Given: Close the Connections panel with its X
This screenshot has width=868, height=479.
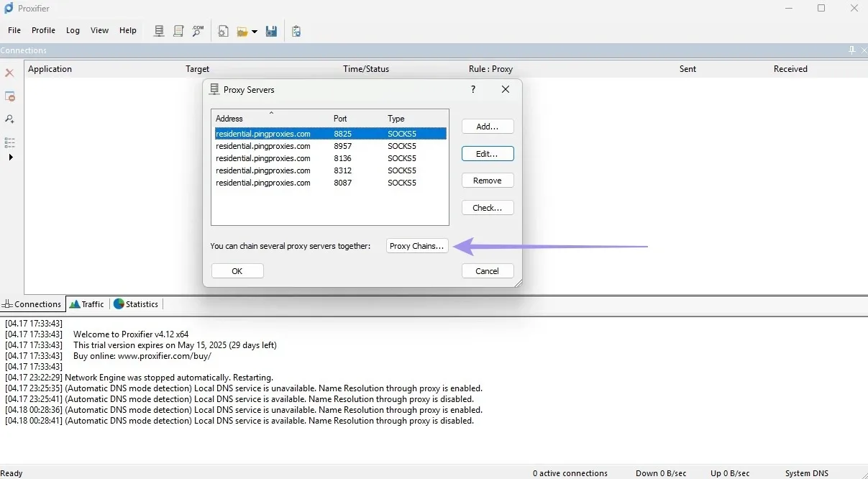Looking at the screenshot, I should pyautogui.click(x=864, y=50).
